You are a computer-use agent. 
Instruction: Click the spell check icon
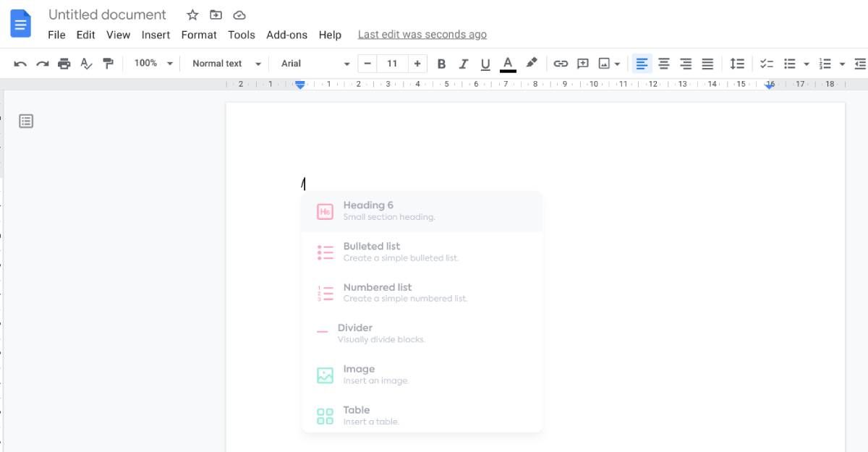click(86, 64)
